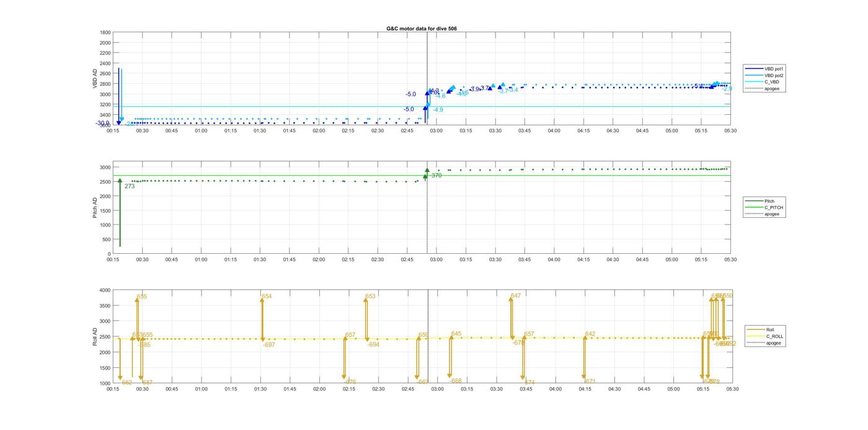Click the '642' roll move label
868x430 pixels.
coord(590,334)
